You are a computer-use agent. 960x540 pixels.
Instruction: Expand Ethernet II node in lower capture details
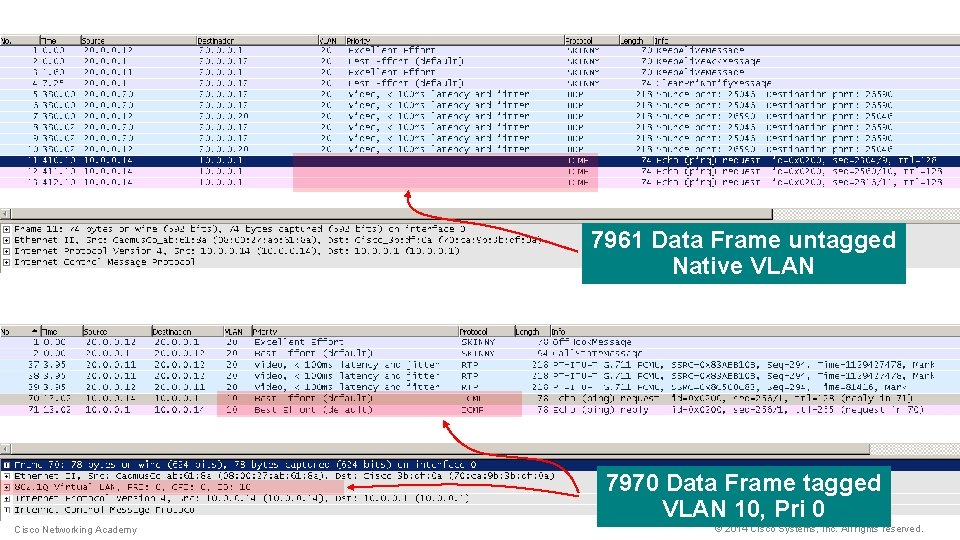7,476
